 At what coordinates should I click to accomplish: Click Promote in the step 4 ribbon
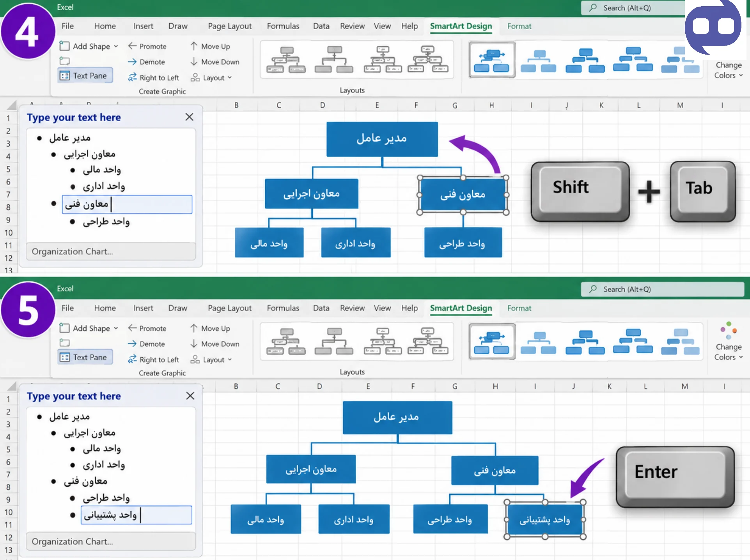tap(147, 46)
